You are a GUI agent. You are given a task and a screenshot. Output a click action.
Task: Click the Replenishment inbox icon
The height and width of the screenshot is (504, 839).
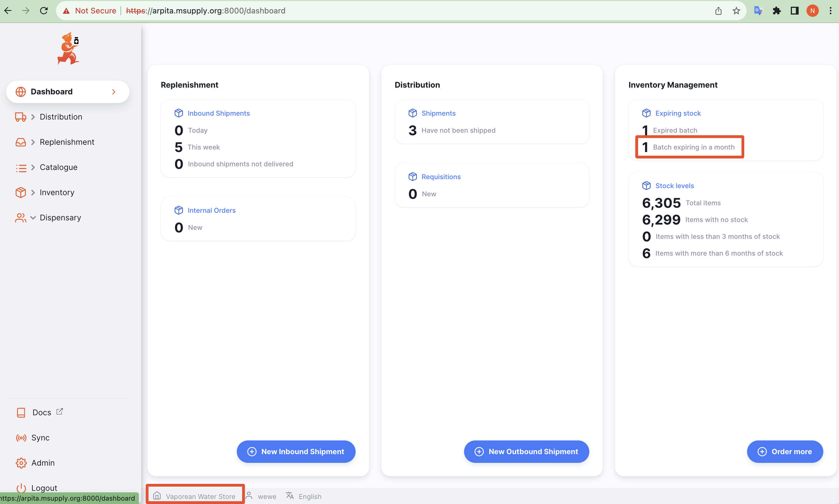point(20,142)
